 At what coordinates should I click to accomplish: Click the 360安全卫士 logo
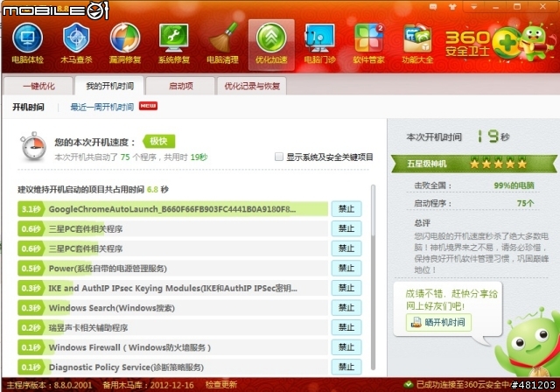pyautogui.click(x=467, y=44)
